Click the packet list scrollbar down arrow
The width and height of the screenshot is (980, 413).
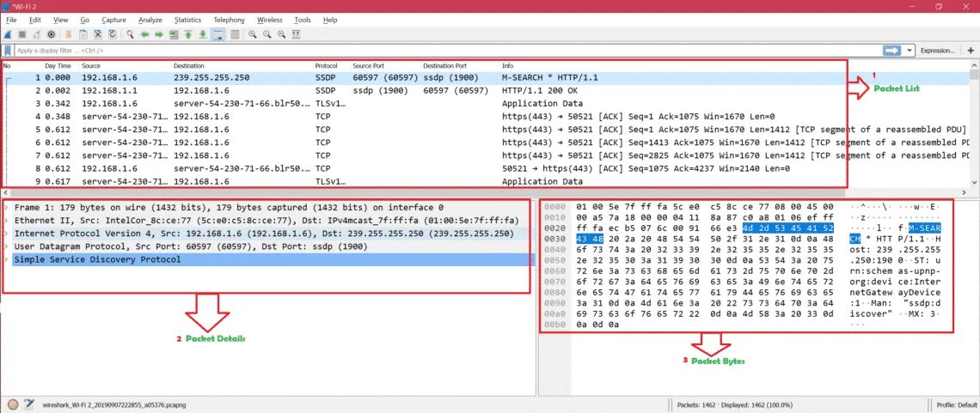pos(973,182)
